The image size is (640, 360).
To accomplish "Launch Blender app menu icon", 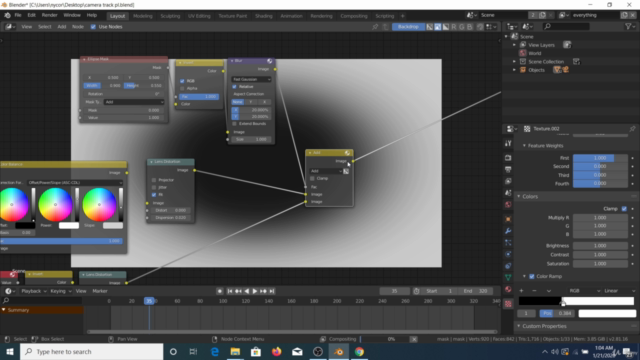I will (x=7, y=16).
